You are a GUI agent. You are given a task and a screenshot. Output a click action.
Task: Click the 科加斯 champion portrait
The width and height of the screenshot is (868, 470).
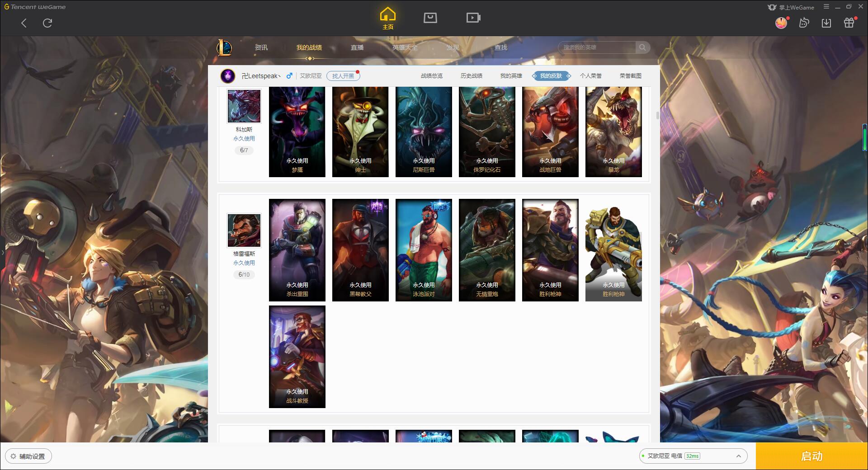244,106
